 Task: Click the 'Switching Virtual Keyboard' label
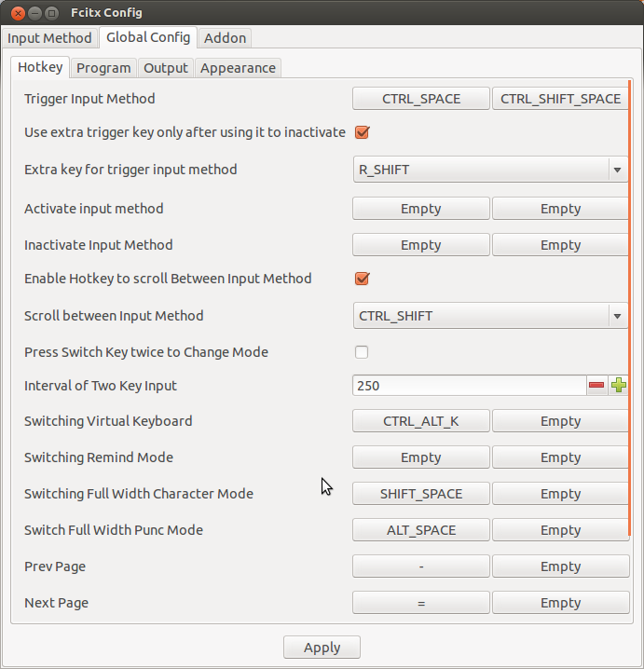[x=108, y=421]
